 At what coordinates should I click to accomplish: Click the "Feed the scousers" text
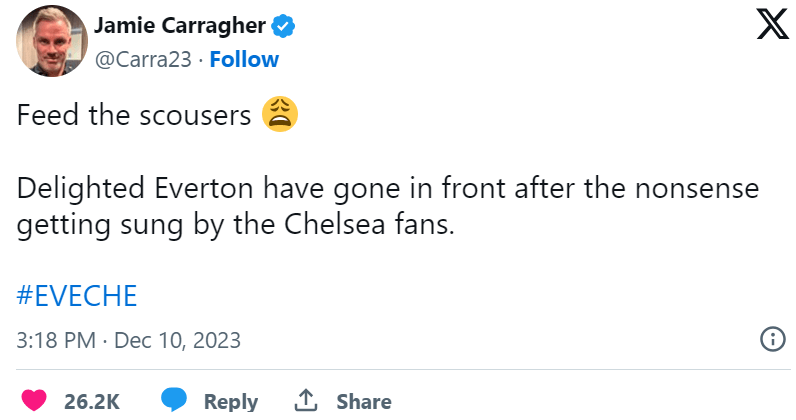point(133,116)
